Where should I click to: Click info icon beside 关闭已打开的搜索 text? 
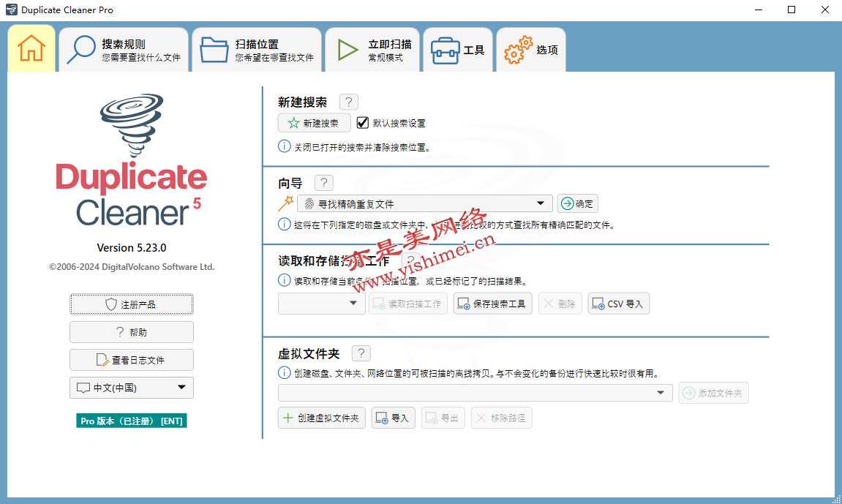coord(284,146)
